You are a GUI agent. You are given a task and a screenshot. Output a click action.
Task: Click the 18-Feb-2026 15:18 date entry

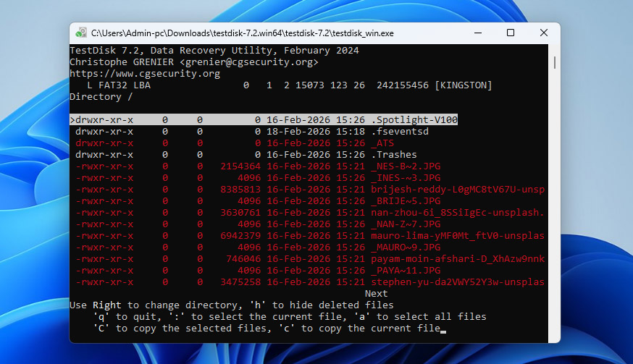316,132
